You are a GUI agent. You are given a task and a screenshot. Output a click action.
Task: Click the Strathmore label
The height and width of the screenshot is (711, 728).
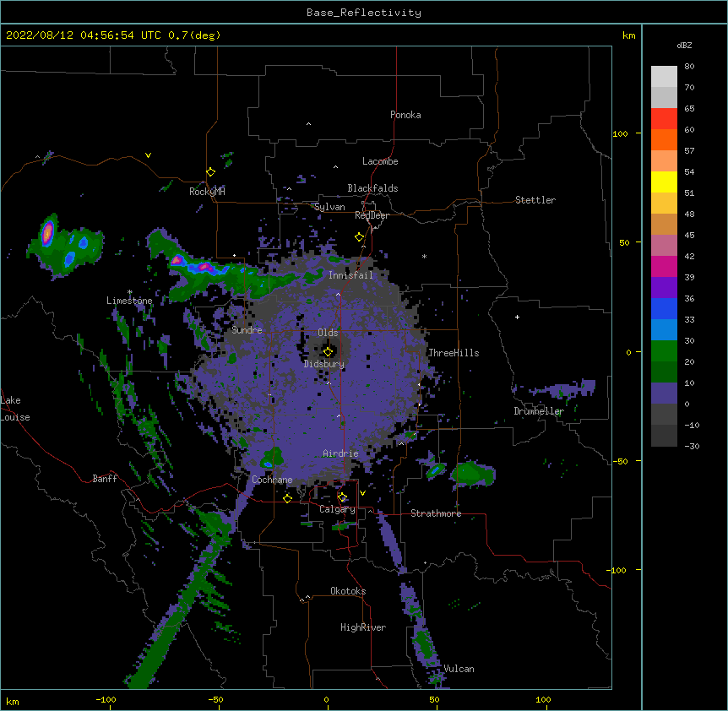click(436, 513)
